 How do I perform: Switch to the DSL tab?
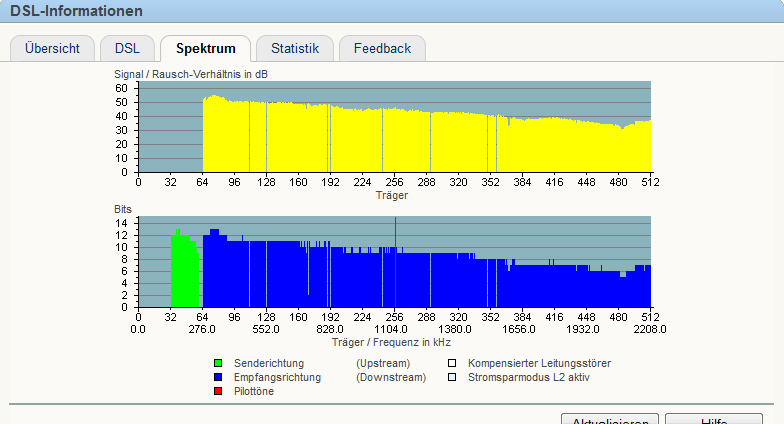coord(127,48)
